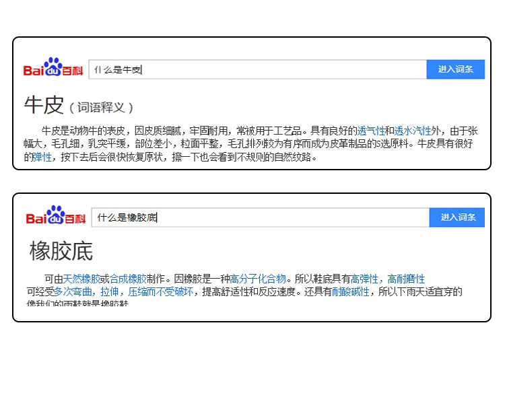The image size is (505, 420).
Task: Click the 高耐磨性 link
Action: [406, 279]
